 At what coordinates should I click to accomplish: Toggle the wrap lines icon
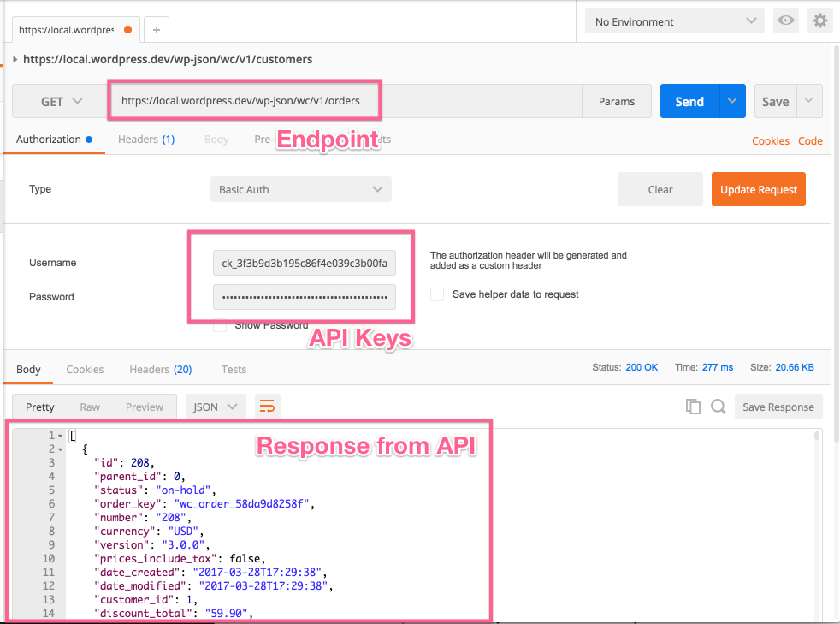(267, 407)
